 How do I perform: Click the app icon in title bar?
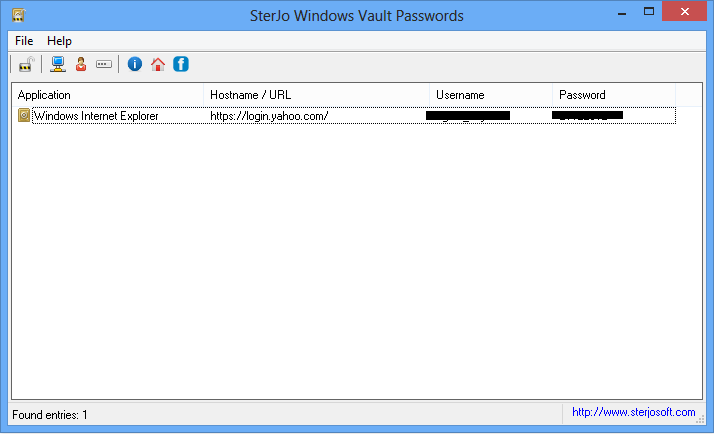point(18,16)
